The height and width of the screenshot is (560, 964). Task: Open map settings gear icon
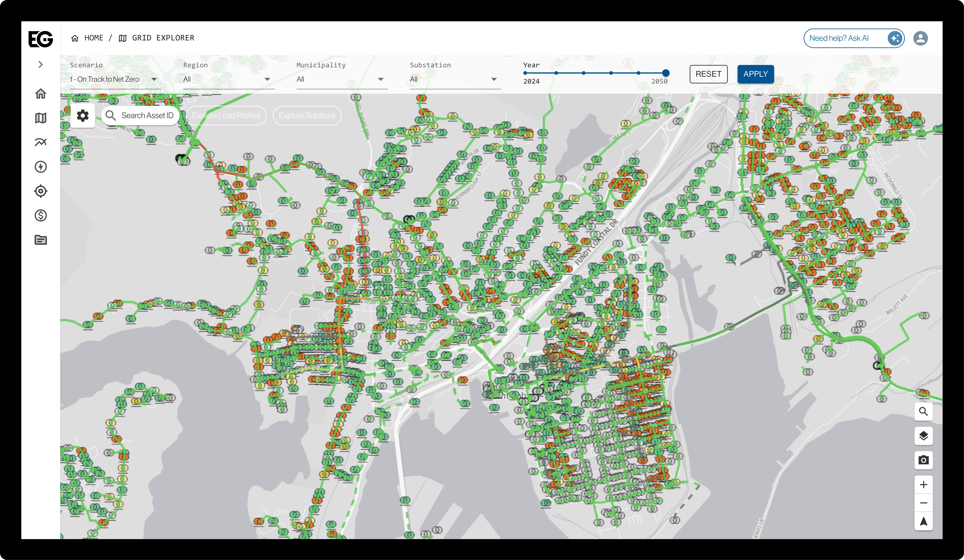83,115
